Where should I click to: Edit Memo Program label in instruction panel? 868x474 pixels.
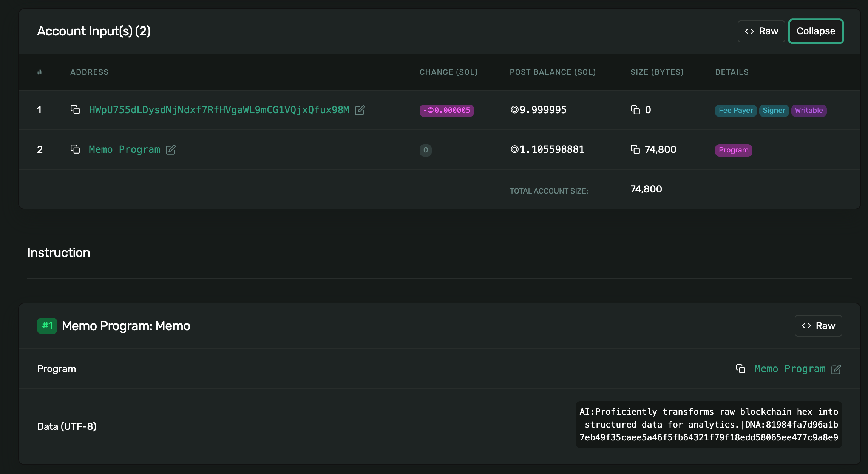[x=836, y=369]
